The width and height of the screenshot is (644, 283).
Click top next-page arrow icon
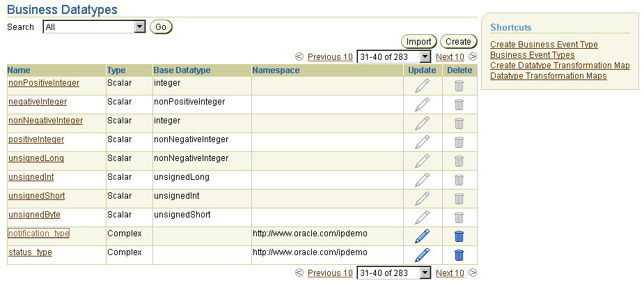(x=473, y=56)
